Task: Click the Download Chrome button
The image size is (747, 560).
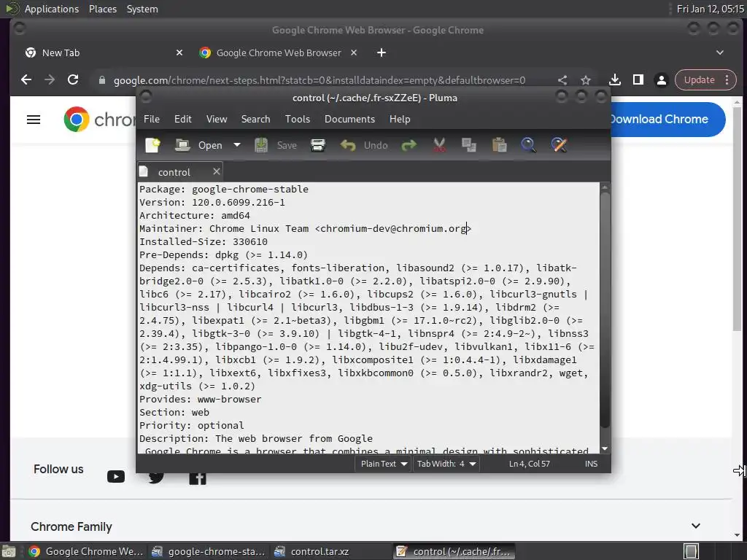Action: tap(668, 120)
